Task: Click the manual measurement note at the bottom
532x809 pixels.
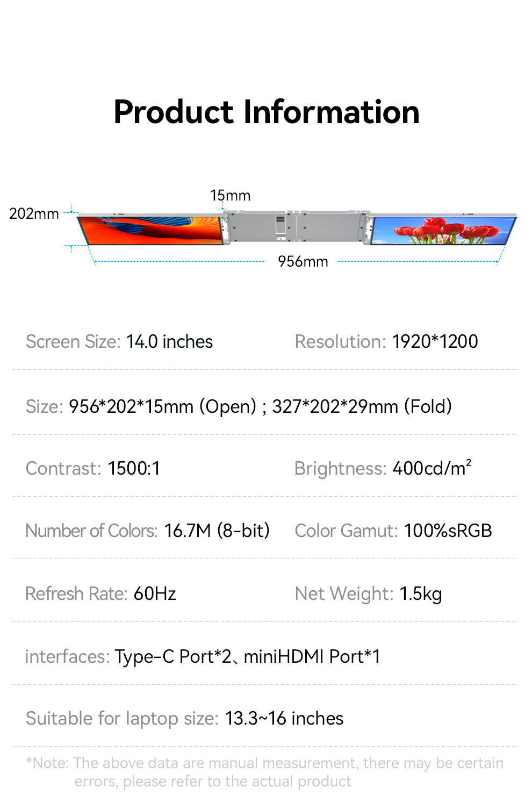Action: click(264, 772)
